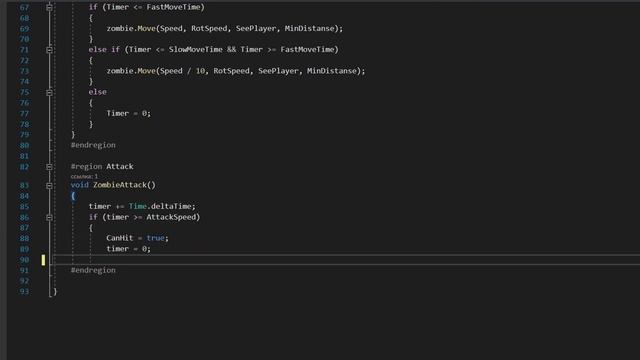
Task: Collapse the ZombieAttack method on line 83
Action: click(49, 186)
